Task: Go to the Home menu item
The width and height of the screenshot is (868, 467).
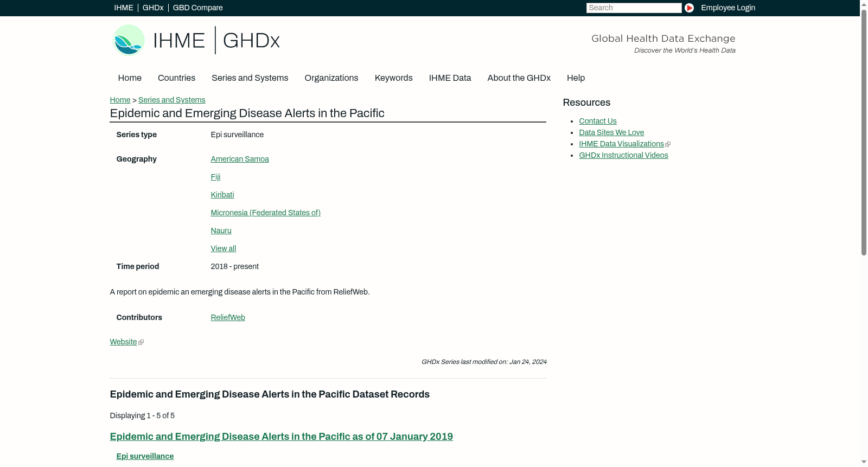Action: click(130, 78)
